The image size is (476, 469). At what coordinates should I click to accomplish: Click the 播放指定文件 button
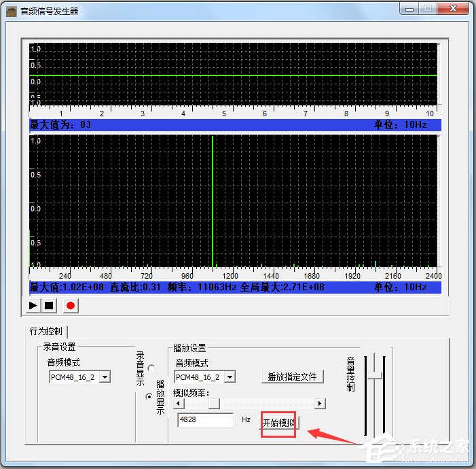[293, 377]
